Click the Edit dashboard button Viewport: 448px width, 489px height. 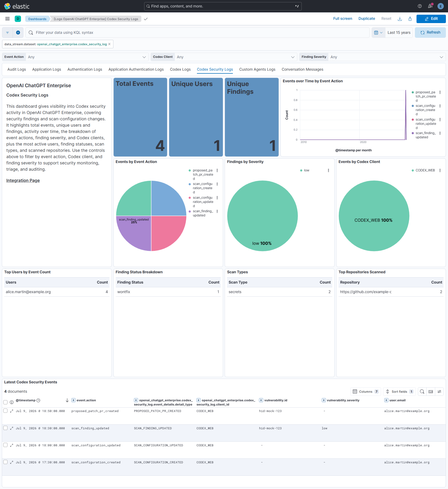pos(431,19)
